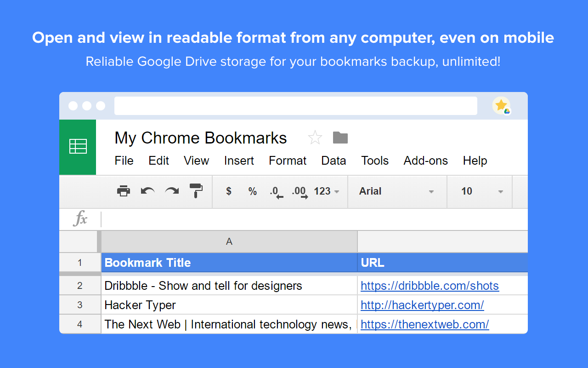Open the 123 number format dropdown
Image resolution: width=588 pixels, height=368 pixels.
[326, 191]
